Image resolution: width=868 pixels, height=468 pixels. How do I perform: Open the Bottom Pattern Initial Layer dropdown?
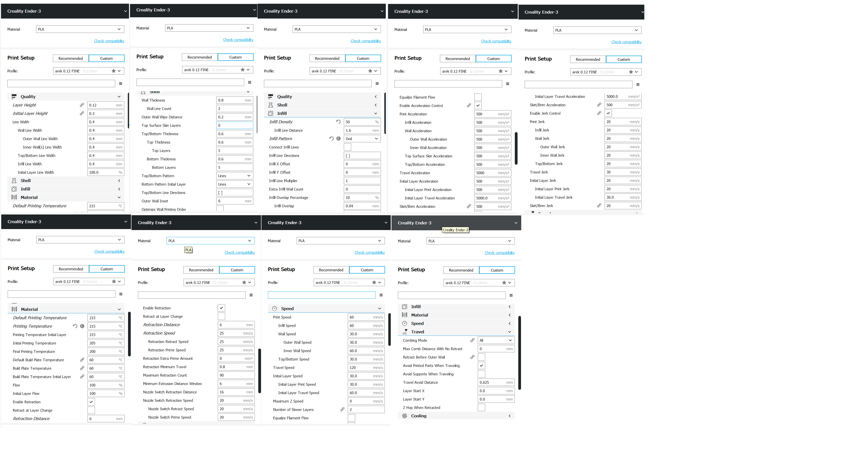[235, 184]
